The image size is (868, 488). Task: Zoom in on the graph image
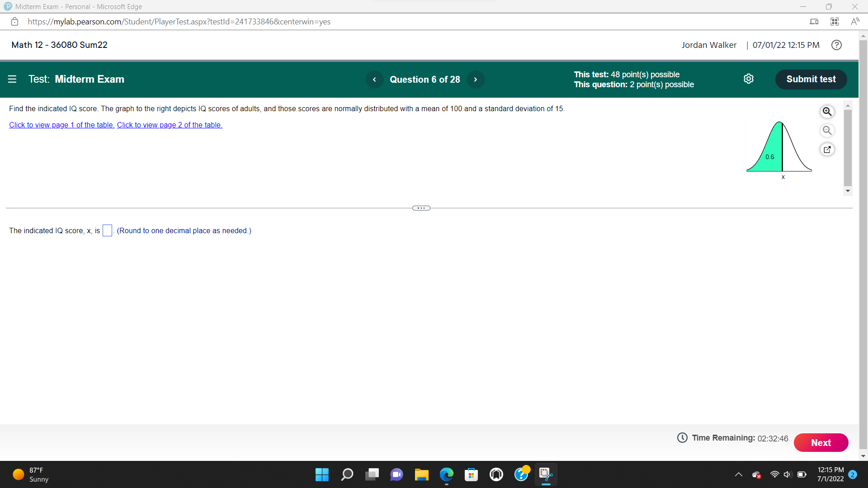pyautogui.click(x=827, y=112)
